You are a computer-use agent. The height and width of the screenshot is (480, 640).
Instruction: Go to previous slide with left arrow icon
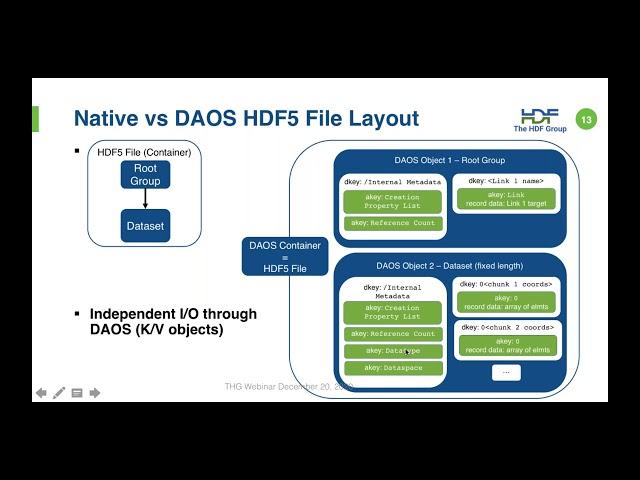coord(41,393)
